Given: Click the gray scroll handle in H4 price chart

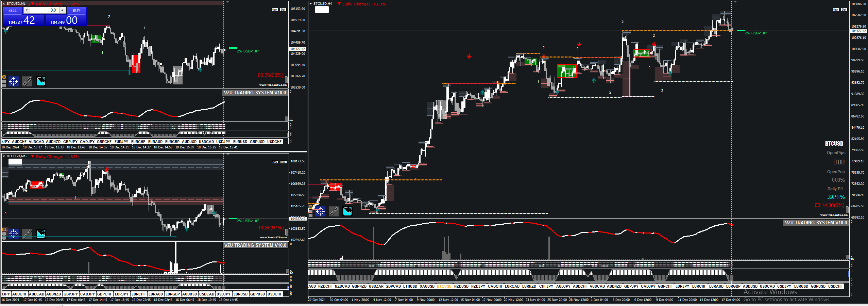Looking at the screenshot, I should coord(847,210).
